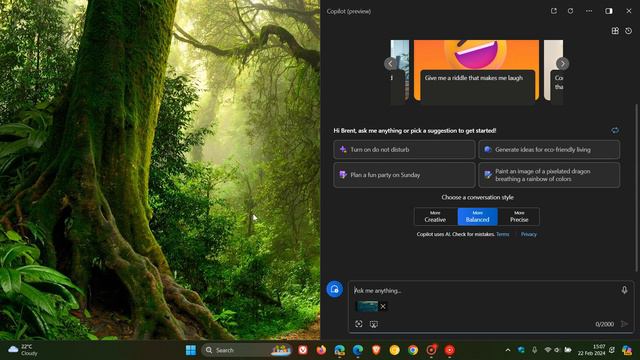Image resolution: width=640 pixels, height=360 pixels.
Task: Start a new topic with blue button
Action: click(x=334, y=289)
